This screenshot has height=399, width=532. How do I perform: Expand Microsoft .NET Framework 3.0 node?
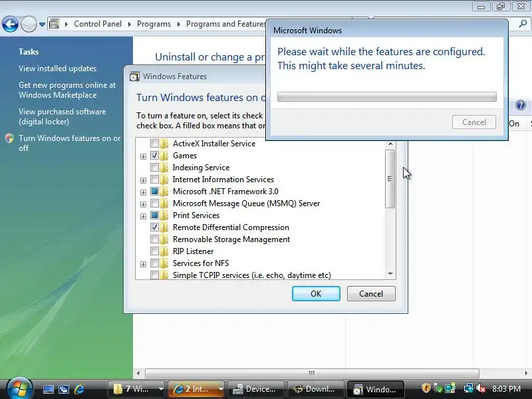[x=143, y=192]
